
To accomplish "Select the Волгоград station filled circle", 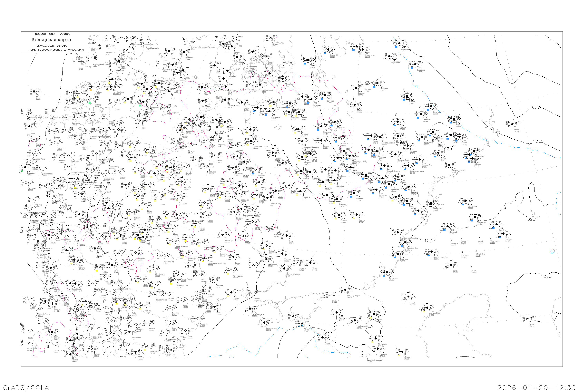I will click(387, 272).
